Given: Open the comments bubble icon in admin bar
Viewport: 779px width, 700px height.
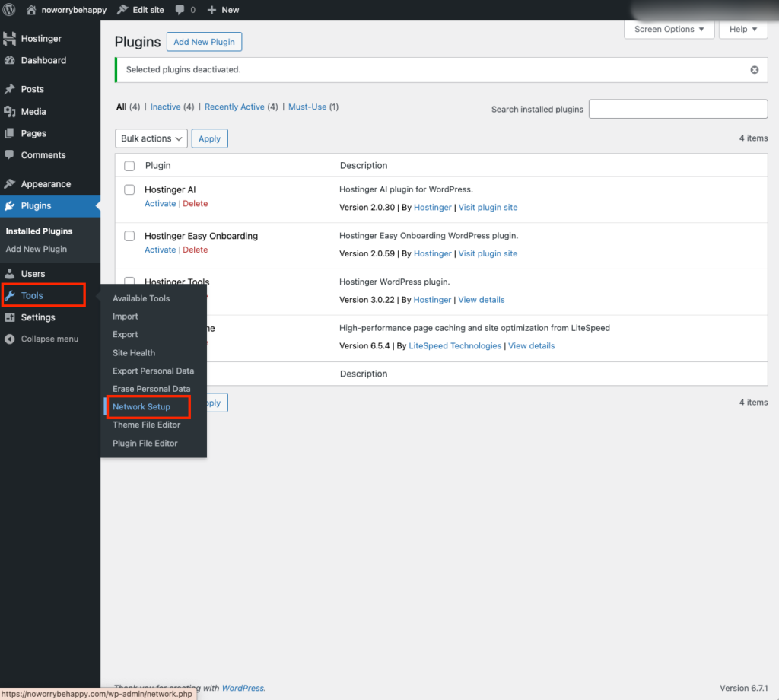Looking at the screenshot, I should pyautogui.click(x=180, y=10).
